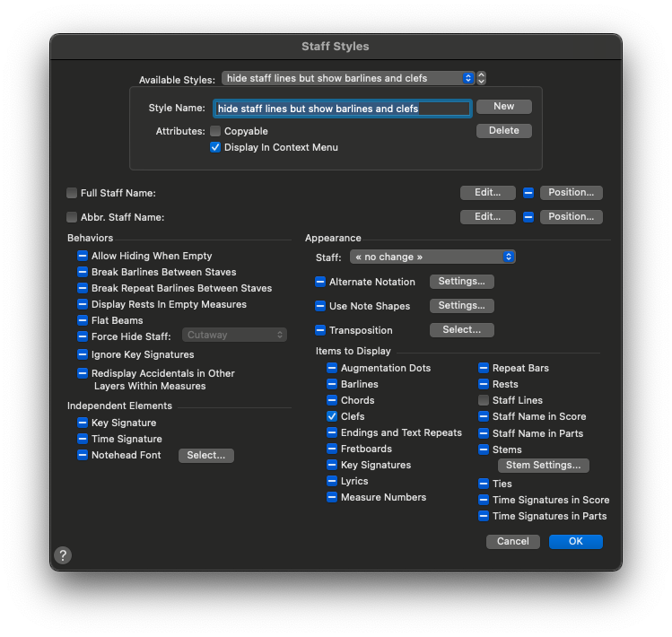The image size is (672, 637).
Task: Click the help question mark icon
Action: click(64, 555)
